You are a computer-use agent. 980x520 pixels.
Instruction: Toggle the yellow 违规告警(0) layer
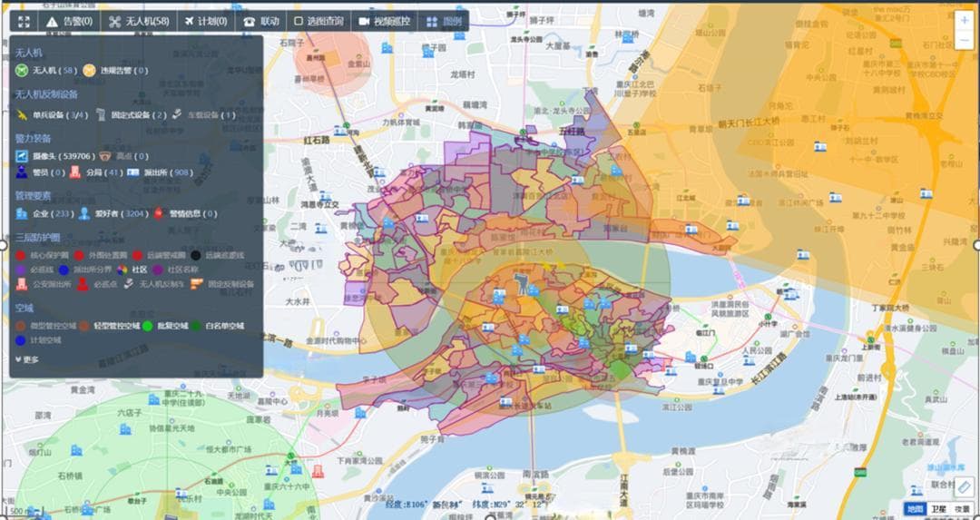coord(115,71)
